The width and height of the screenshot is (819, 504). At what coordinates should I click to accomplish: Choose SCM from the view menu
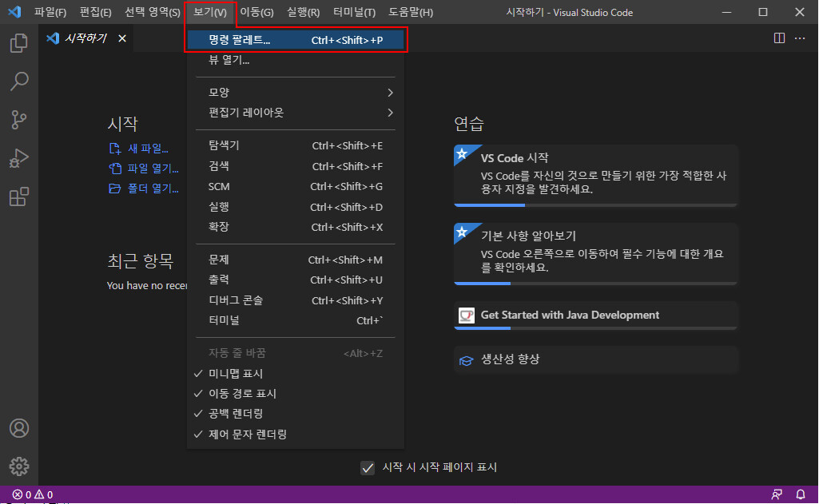coord(295,186)
